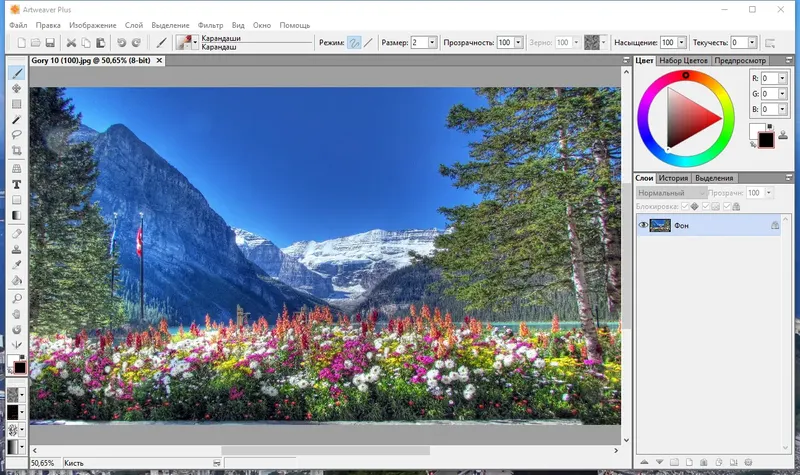Select the Paint Bucket tool
The width and height of the screenshot is (800, 475).
click(17, 280)
